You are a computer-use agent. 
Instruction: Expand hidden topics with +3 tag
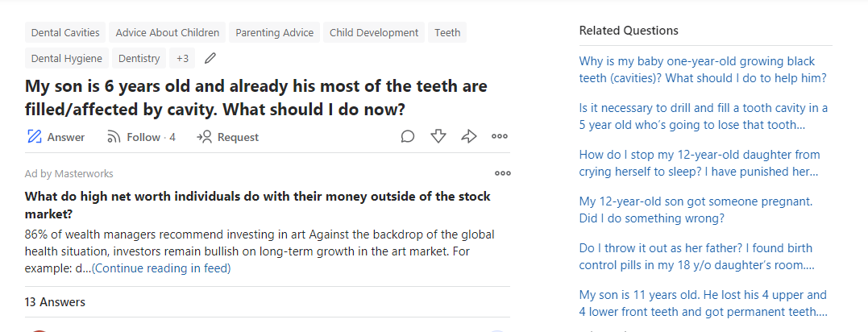[183, 58]
